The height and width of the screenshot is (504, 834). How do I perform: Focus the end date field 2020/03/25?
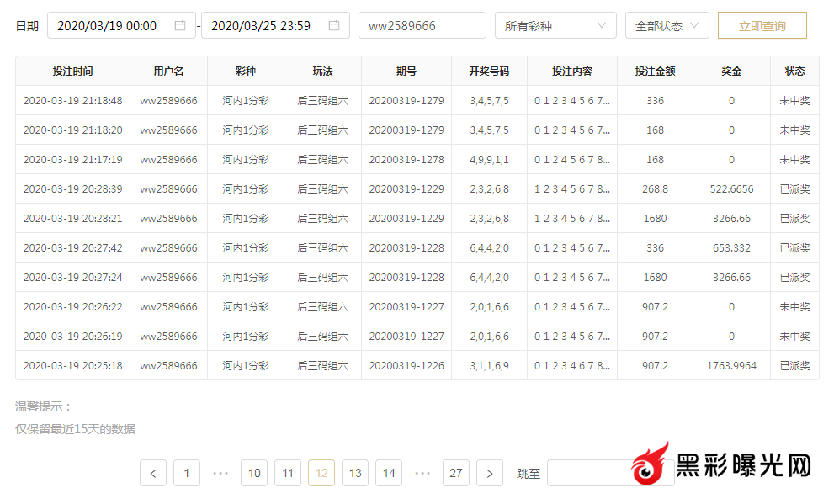tap(263, 26)
